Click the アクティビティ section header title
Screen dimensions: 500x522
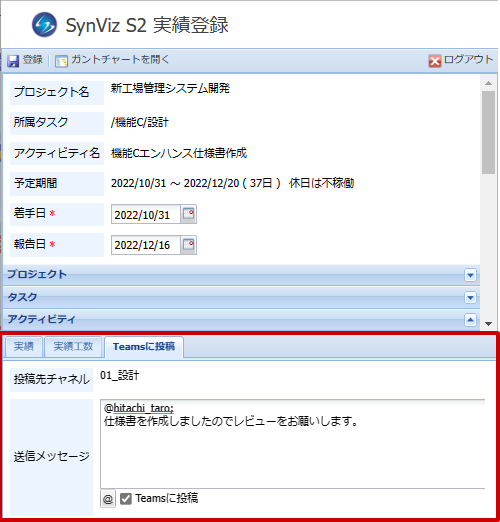[42, 319]
